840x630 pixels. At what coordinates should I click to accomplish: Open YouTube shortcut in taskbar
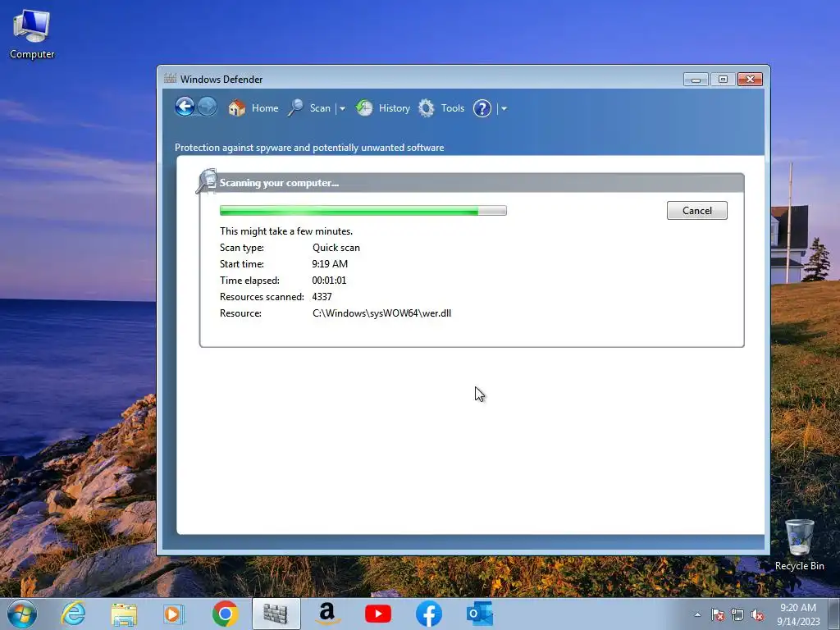point(377,614)
